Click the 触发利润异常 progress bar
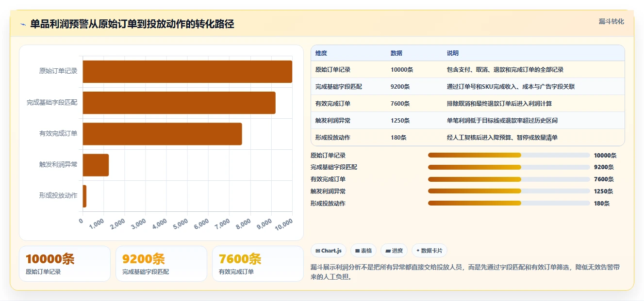 (x=509, y=191)
